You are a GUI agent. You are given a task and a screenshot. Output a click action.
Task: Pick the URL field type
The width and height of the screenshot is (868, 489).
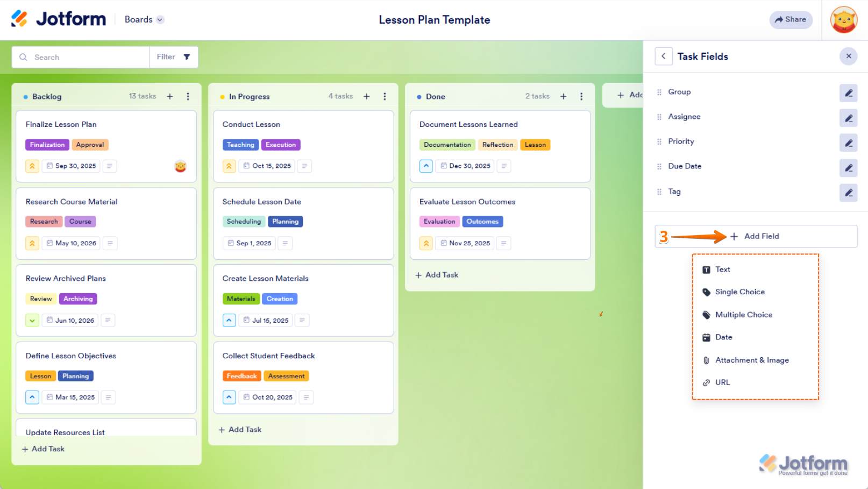tap(722, 382)
